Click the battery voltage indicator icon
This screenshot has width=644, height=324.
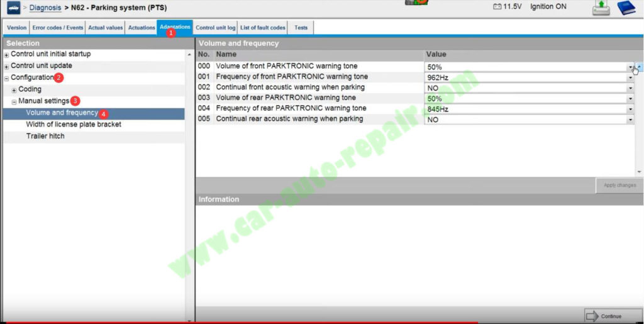(x=497, y=7)
